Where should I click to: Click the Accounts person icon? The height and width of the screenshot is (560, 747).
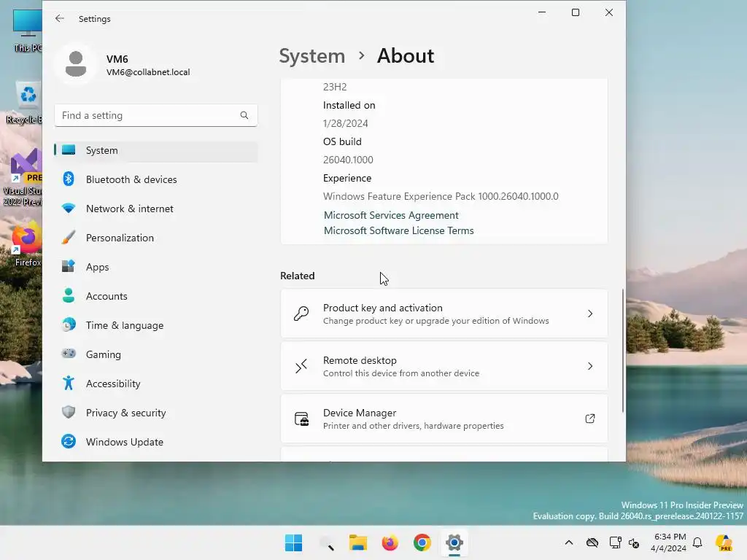pos(69,296)
